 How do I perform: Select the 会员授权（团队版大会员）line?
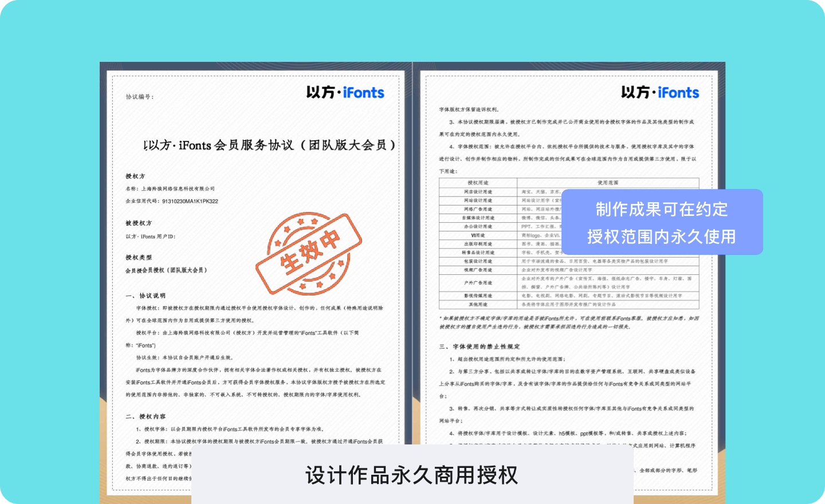166,270
